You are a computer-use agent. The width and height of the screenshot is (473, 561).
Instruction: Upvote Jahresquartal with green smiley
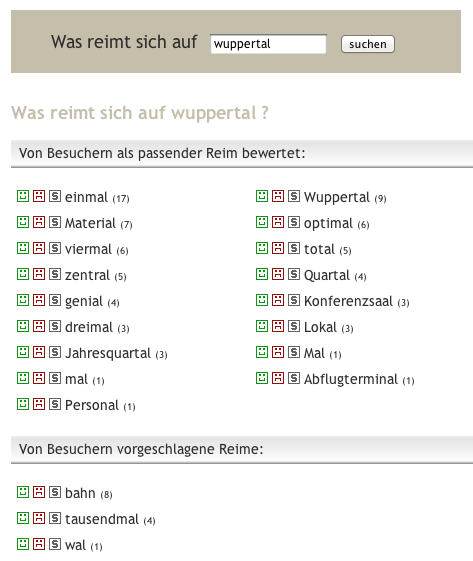point(23,352)
